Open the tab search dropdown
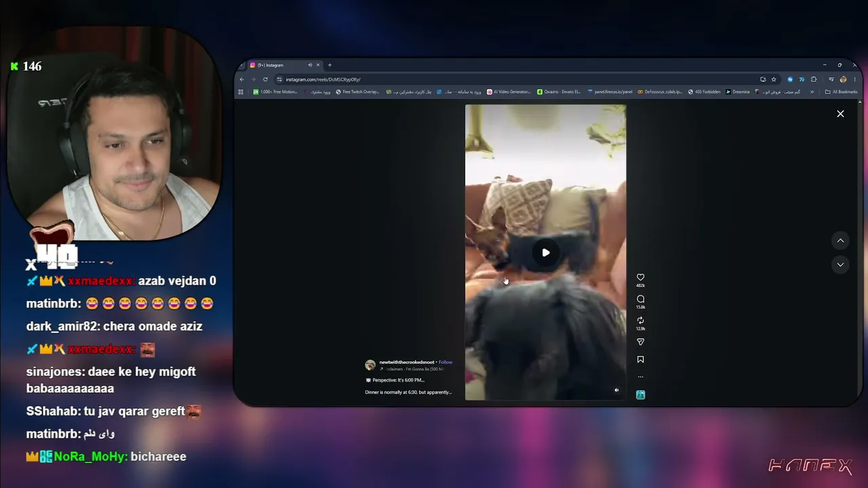 pos(242,65)
